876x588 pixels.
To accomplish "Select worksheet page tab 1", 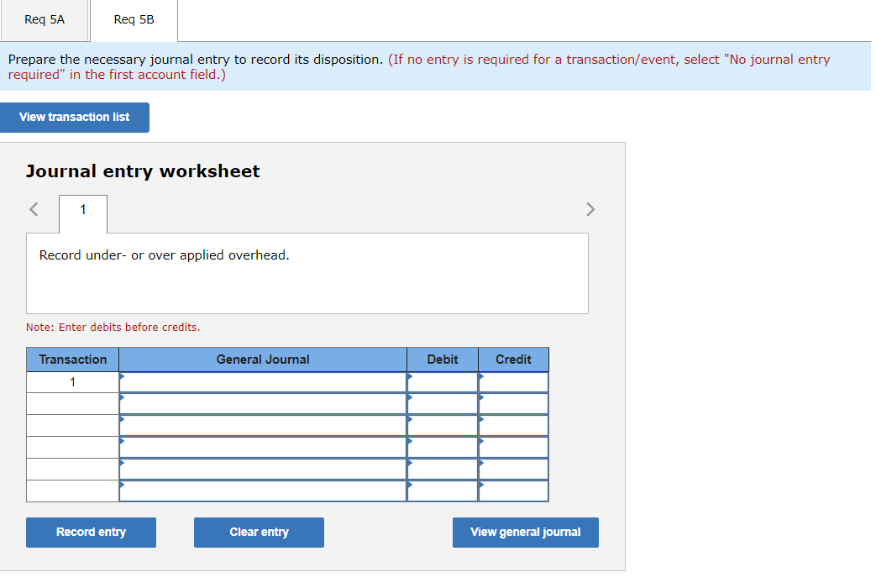I will tap(82, 212).
